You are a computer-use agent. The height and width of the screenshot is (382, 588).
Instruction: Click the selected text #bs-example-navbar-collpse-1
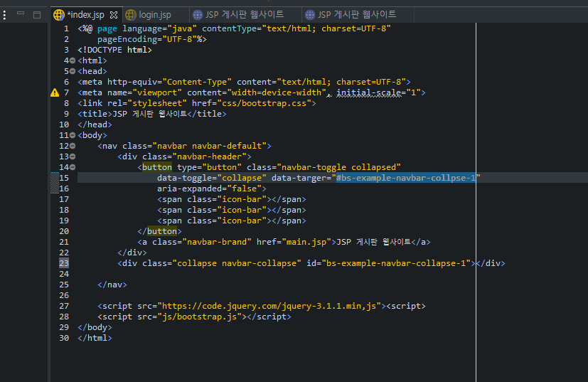(406, 178)
